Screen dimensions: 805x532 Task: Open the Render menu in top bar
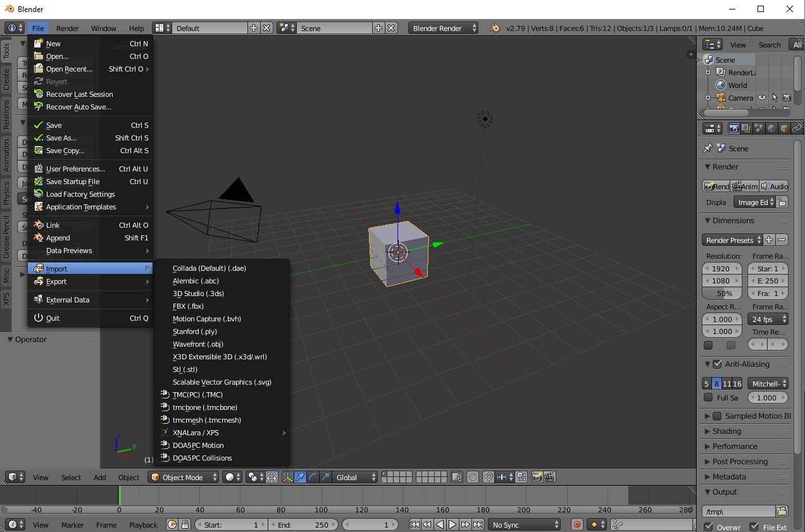(x=67, y=28)
